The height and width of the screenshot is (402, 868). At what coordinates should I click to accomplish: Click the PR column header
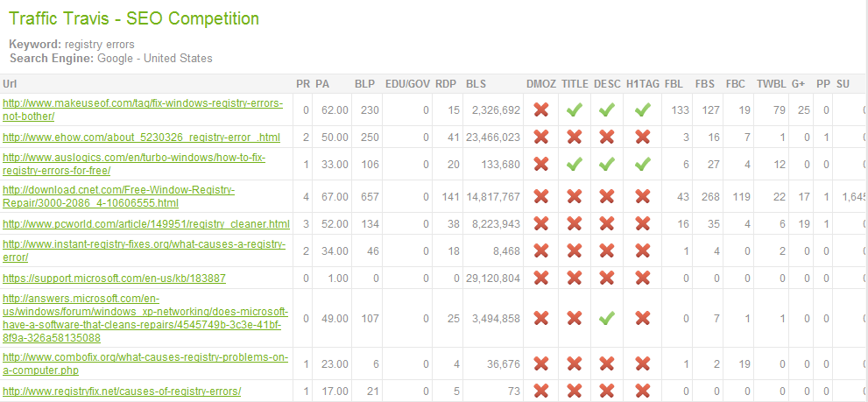303,84
